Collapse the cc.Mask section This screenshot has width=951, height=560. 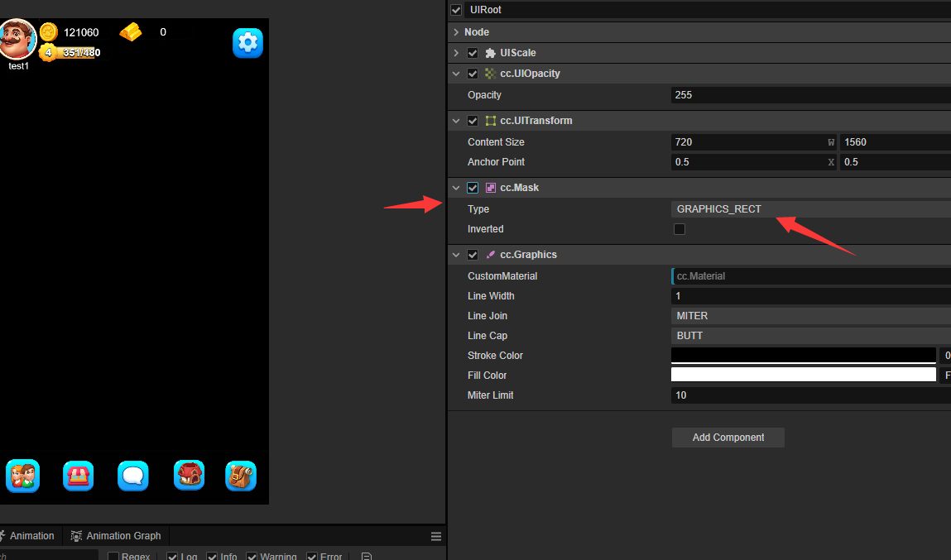click(456, 188)
